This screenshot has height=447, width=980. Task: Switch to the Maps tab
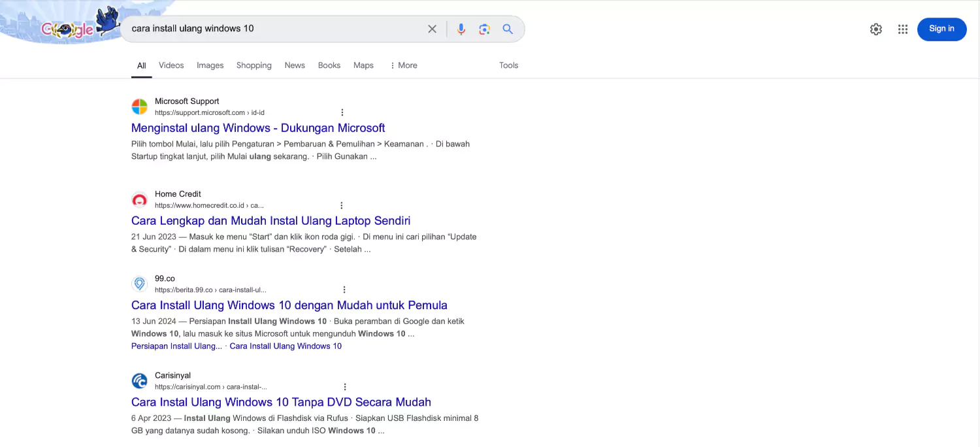[x=363, y=65]
